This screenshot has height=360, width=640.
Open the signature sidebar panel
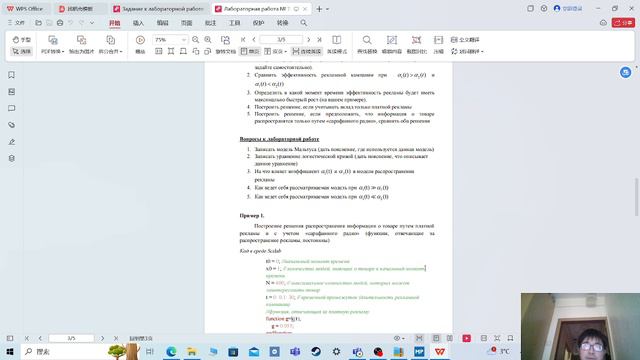click(x=11, y=142)
